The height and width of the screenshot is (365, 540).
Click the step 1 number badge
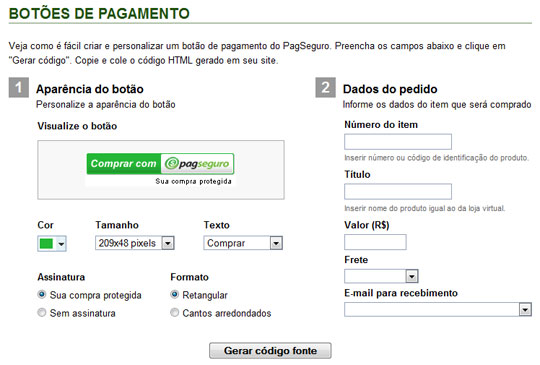tap(19, 87)
